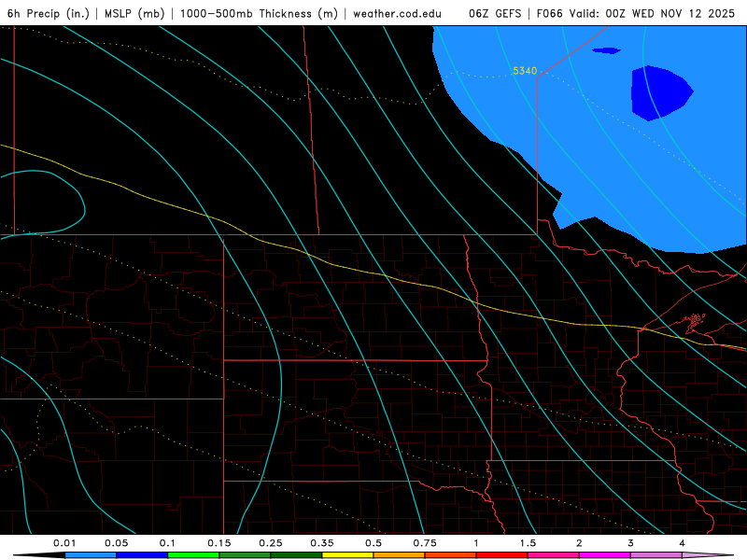Click the 'F066 Valid: 00Z WED NOV 12 2025' text
The width and height of the screenshot is (747, 560).
636,13
